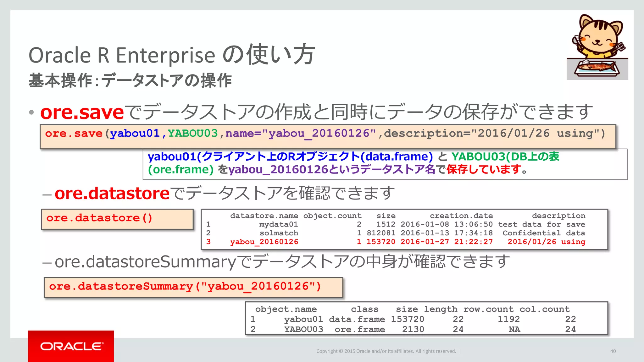644x362 pixels.
Task: Click 'YABOU03' in the ore.save code
Action: coord(193,133)
